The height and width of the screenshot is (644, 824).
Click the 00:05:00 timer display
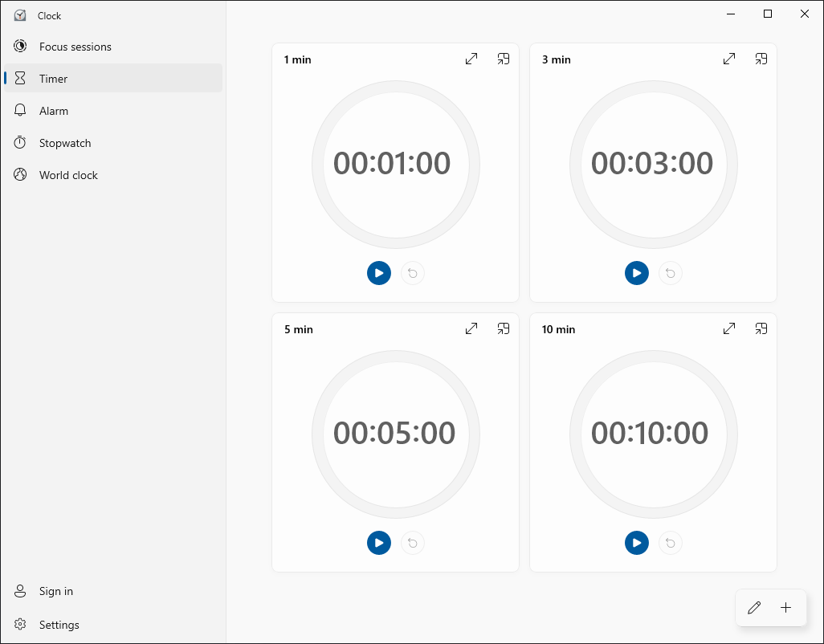(x=394, y=434)
